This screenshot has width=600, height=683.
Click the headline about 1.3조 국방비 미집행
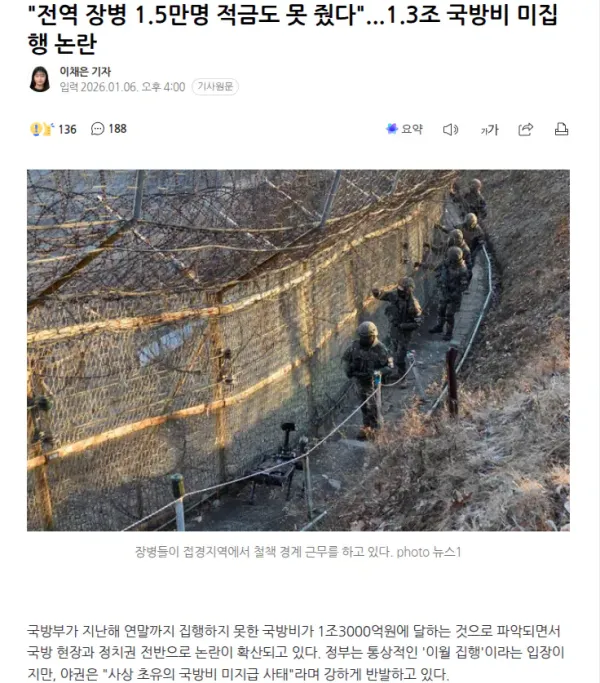(293, 29)
